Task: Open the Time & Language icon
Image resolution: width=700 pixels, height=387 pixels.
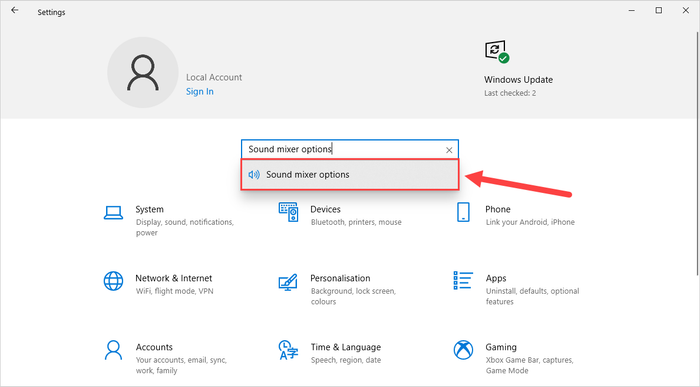Action: 288,350
